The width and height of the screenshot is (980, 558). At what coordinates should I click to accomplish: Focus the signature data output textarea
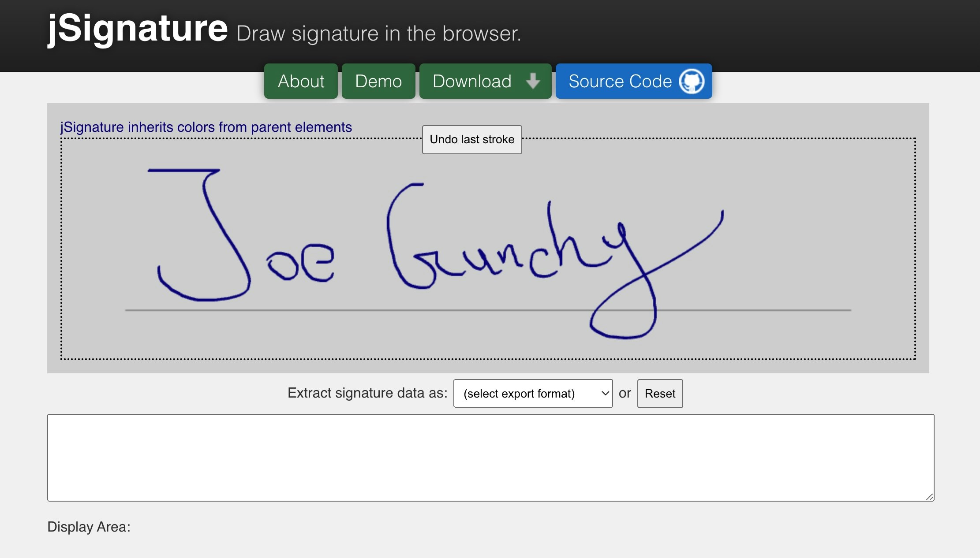click(490, 458)
